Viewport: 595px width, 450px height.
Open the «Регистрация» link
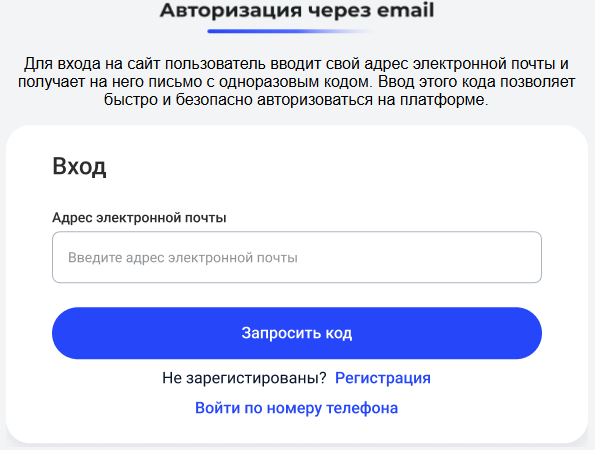pos(382,378)
